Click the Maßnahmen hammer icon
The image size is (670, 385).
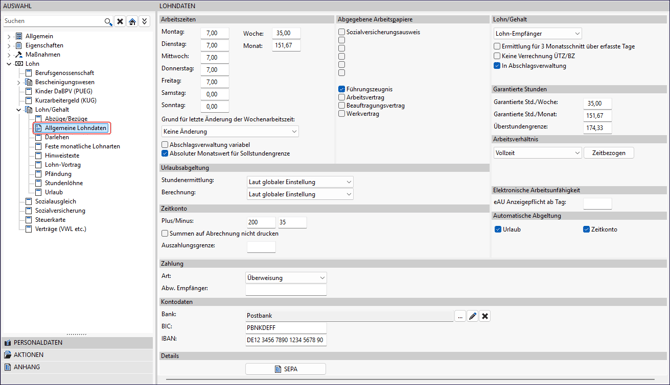19,55
